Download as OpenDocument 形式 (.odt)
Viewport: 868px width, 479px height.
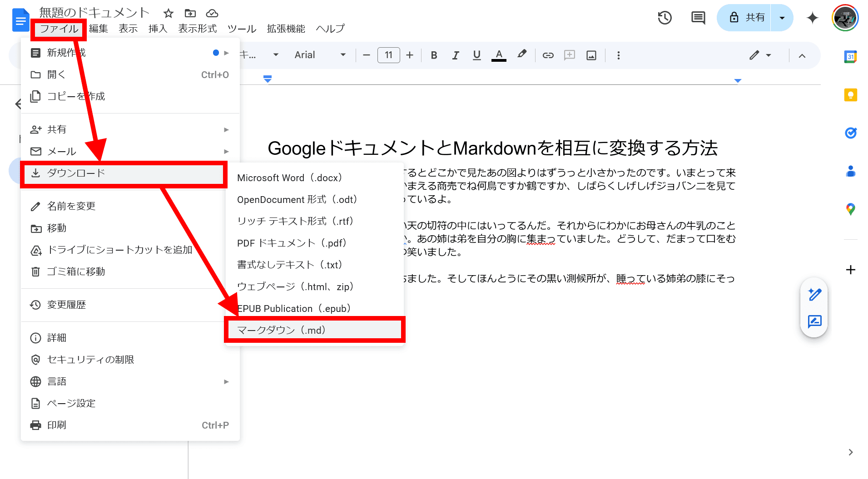tap(315, 199)
